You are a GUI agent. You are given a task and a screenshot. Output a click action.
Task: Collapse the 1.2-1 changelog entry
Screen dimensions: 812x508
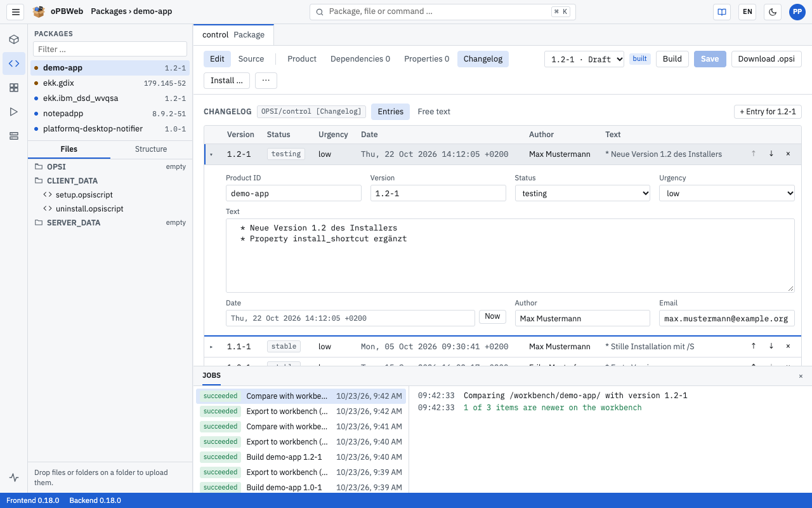click(211, 154)
